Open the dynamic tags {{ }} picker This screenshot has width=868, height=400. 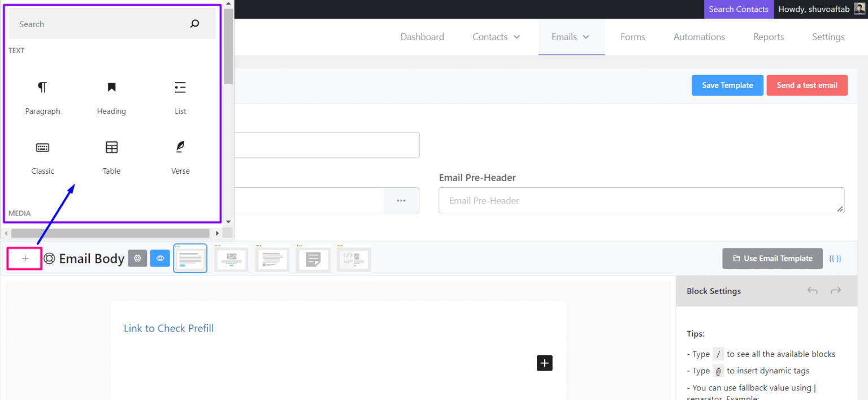click(835, 258)
